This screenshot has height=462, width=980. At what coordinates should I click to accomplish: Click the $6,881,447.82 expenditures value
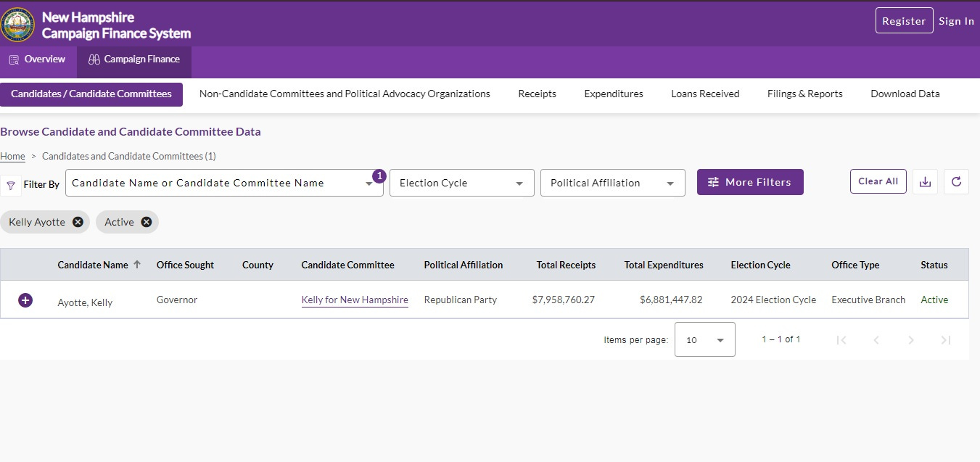(x=671, y=300)
